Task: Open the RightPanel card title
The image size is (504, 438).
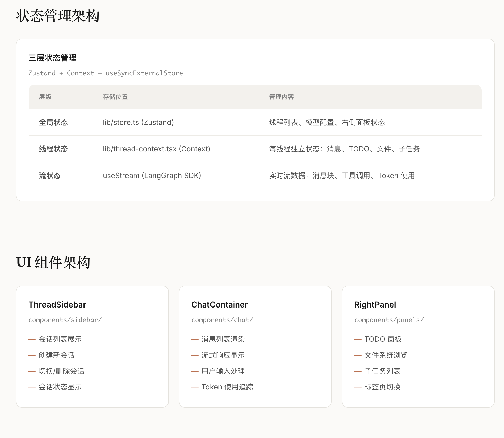Action: (x=375, y=305)
